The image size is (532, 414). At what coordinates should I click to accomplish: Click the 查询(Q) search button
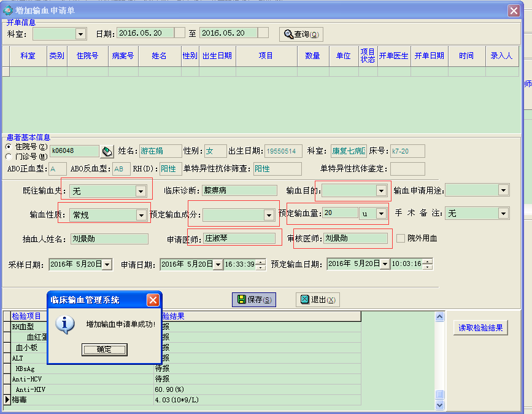301,34
